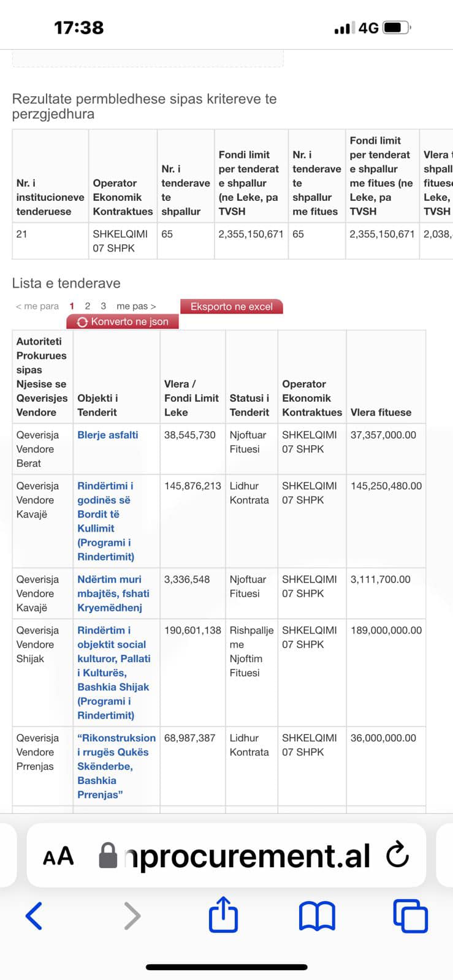Open Rikonstruksion i rrugës Qukës Skënderbe tender
The width and height of the screenshot is (453, 980).
[x=116, y=766]
